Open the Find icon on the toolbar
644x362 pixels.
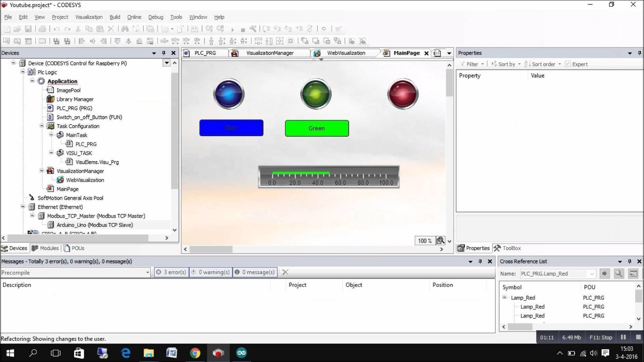pyautogui.click(x=125, y=29)
